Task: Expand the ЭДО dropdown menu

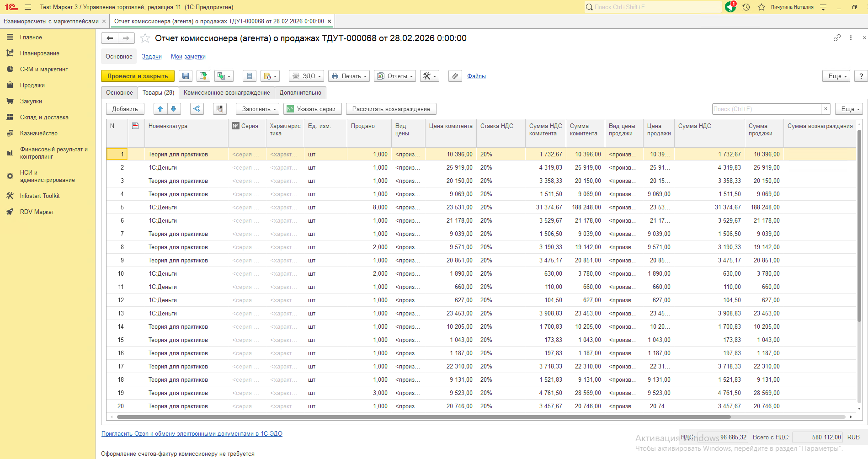Action: (x=307, y=76)
